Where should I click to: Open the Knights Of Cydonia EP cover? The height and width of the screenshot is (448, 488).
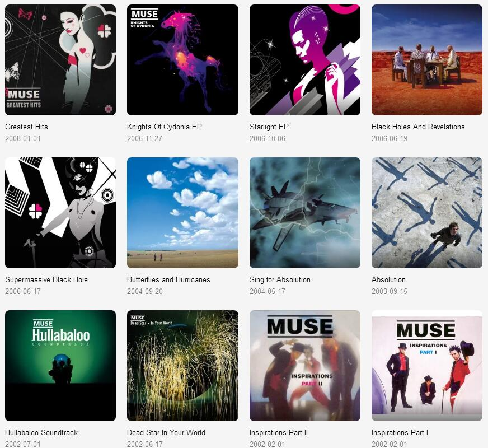182,60
